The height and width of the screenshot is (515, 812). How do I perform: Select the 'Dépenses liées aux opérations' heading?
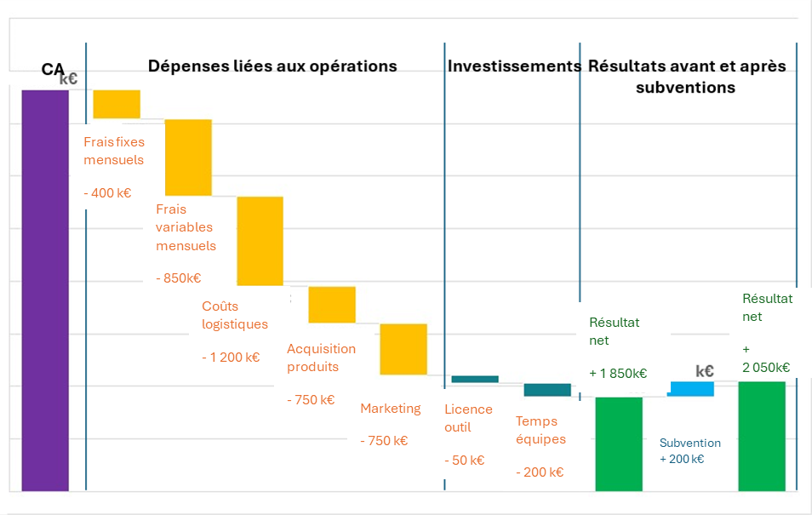pyautogui.click(x=272, y=66)
